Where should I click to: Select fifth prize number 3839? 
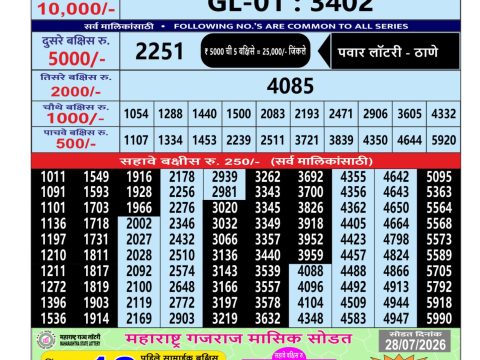[x=341, y=140]
